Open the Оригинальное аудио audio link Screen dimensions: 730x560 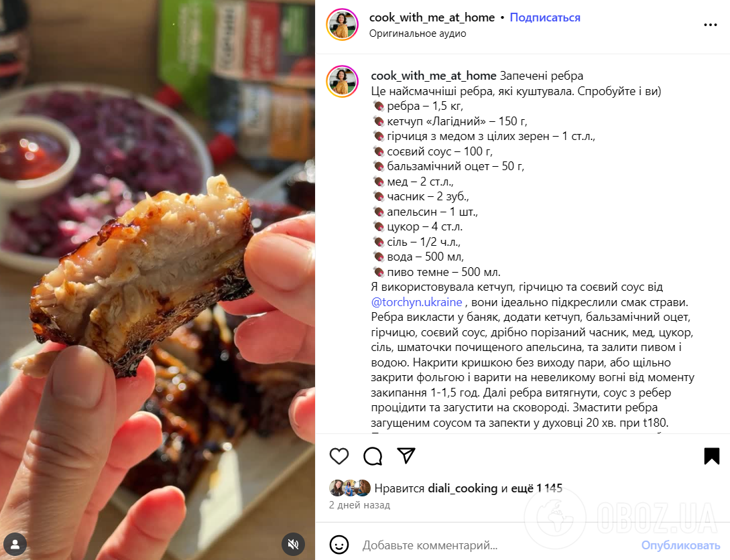click(x=418, y=33)
